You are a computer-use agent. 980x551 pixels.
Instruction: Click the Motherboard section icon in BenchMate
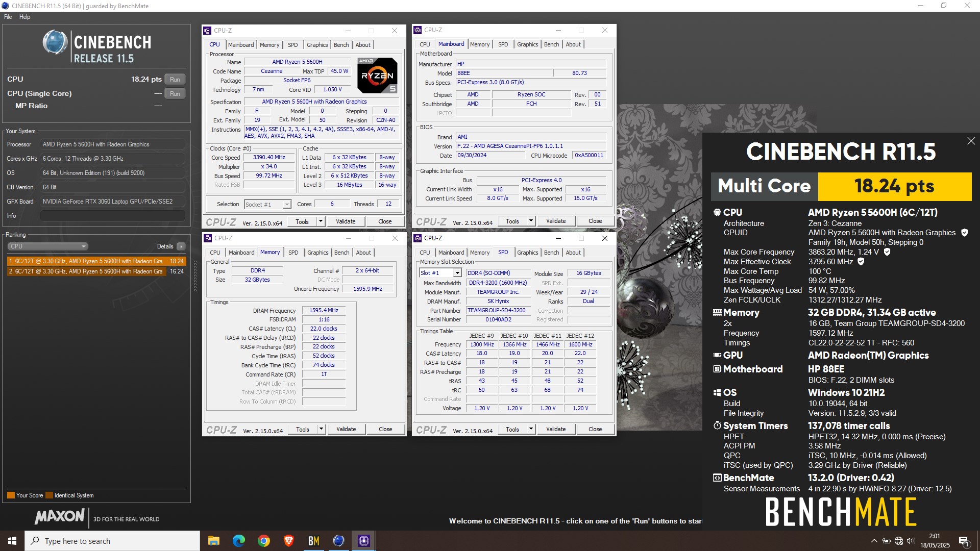click(717, 369)
